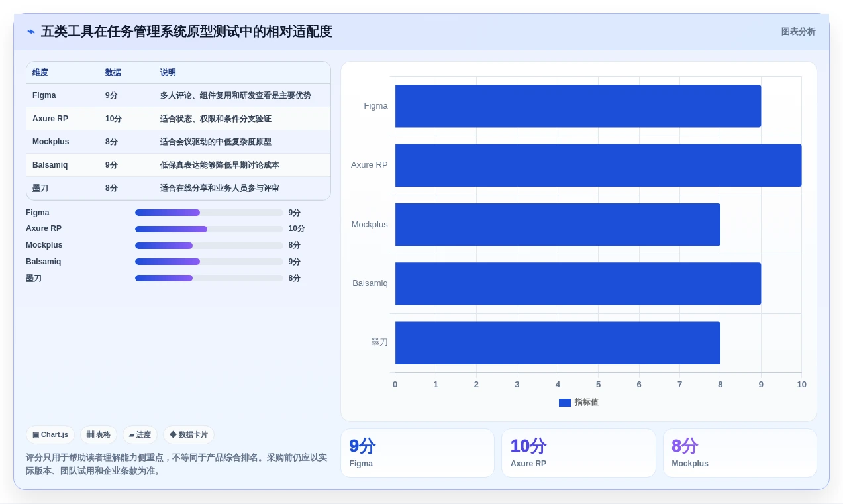The width and height of the screenshot is (843, 504).
Task: Open the 9分 Figma data card
Action: pos(417,453)
